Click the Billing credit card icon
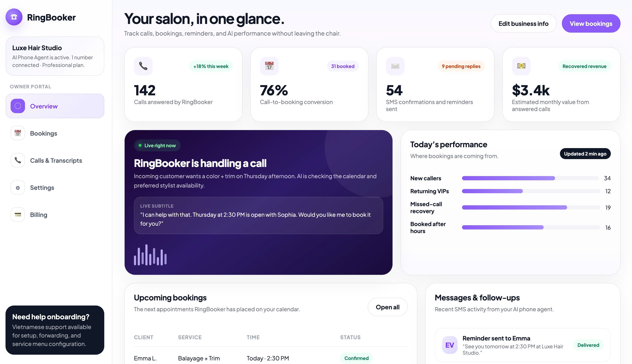Viewport: 632px width, 364px height. tap(18, 214)
